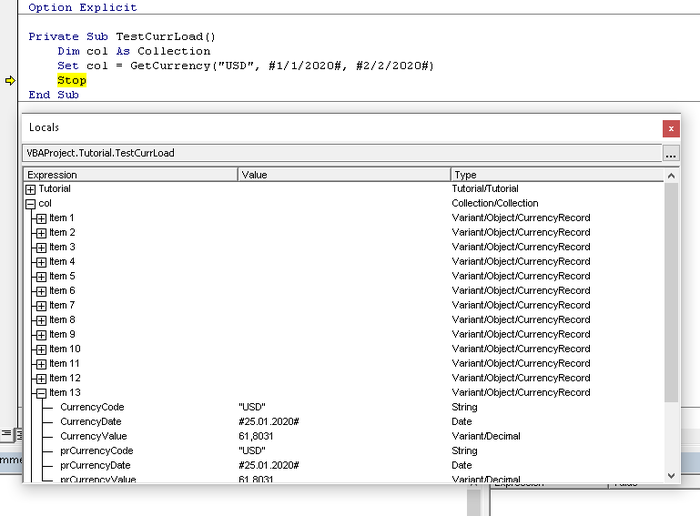Collapse the Item 13 node
Viewport: 700px width, 516px height.
tap(41, 393)
